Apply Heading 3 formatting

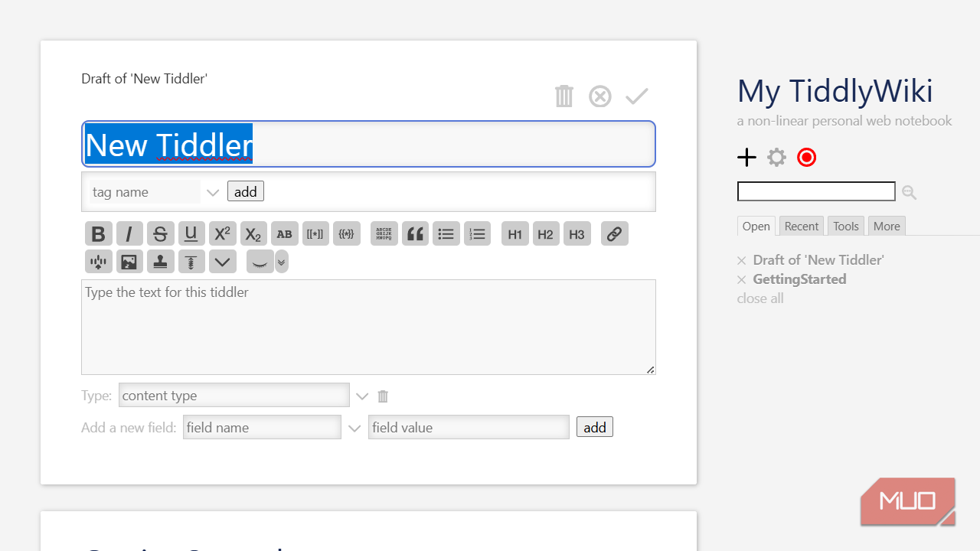[577, 234]
